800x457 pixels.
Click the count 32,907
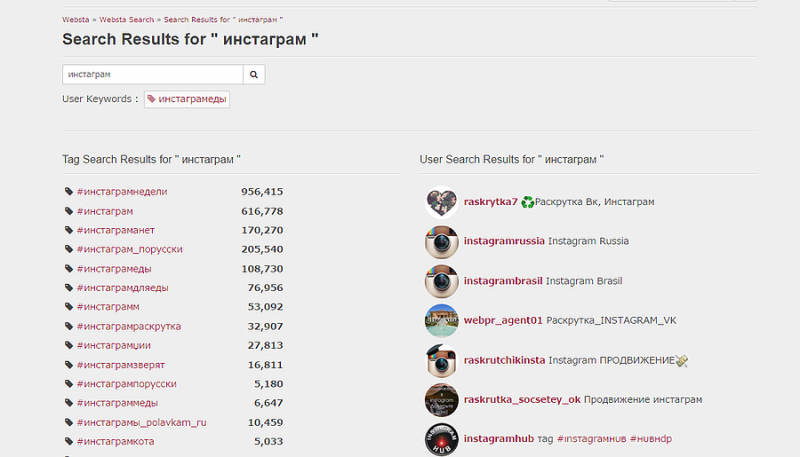pyautogui.click(x=265, y=326)
